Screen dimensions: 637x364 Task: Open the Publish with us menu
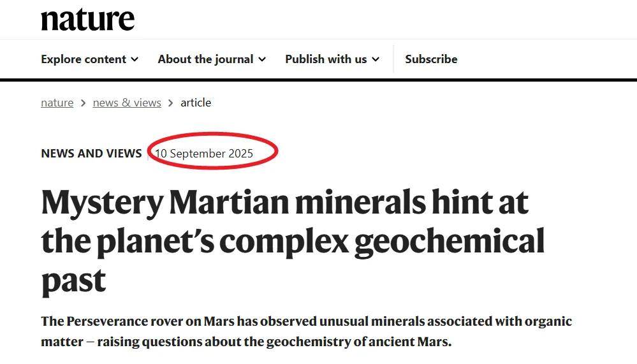pos(326,59)
